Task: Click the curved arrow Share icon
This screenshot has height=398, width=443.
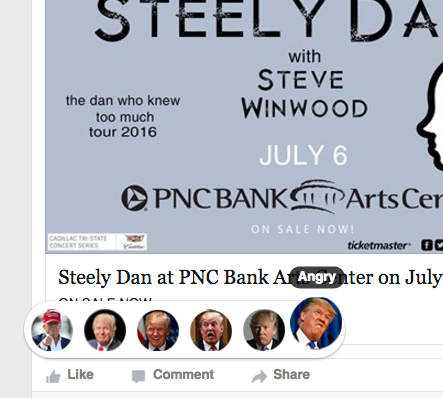Action: (x=259, y=376)
